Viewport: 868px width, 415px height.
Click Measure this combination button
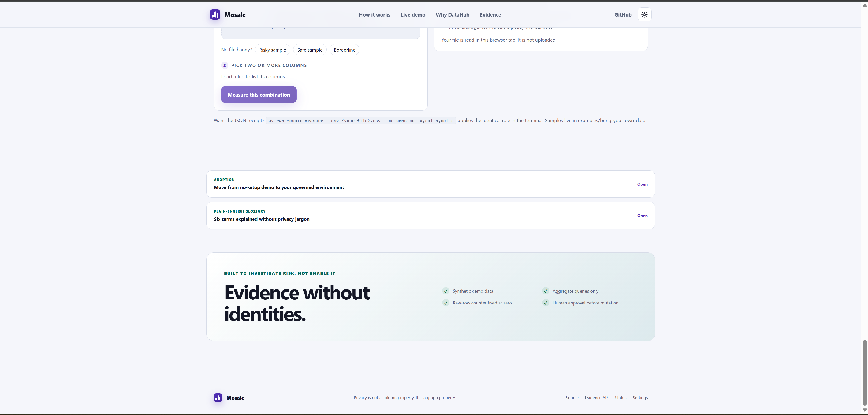coord(259,94)
